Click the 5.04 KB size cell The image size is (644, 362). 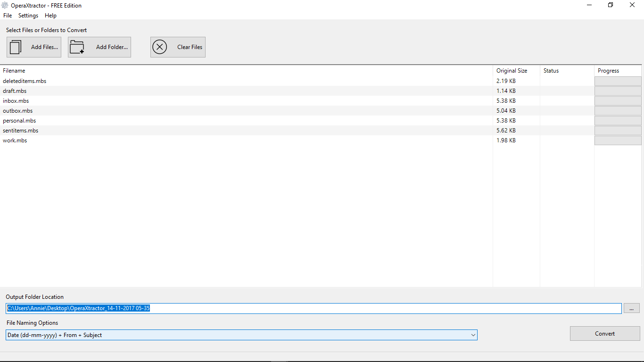(x=506, y=111)
